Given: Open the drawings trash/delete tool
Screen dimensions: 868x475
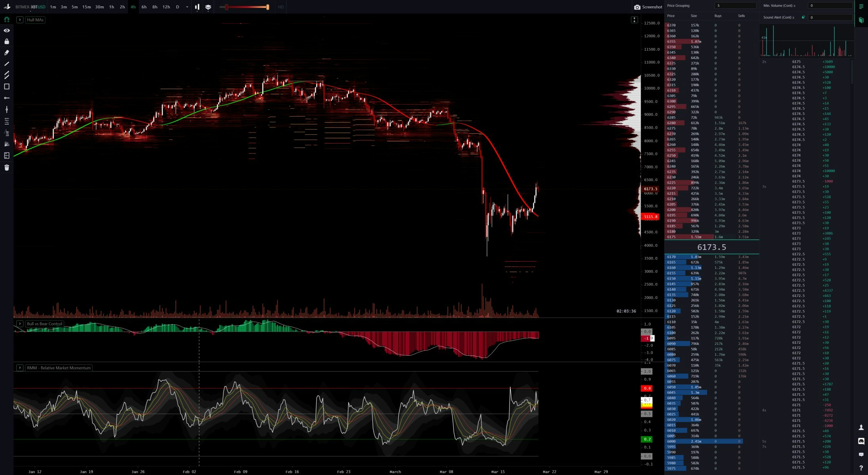Looking at the screenshot, I should (x=6, y=167).
